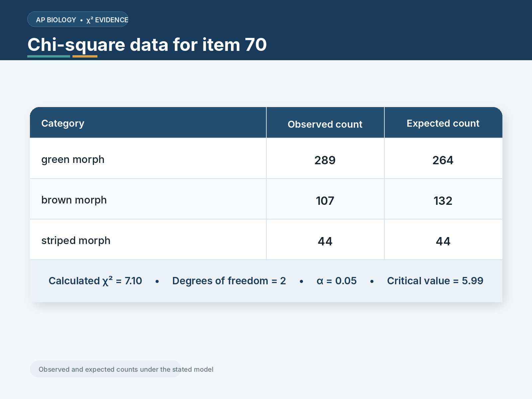
Task: Click expected value 264 for green morph
Action: click(x=443, y=160)
